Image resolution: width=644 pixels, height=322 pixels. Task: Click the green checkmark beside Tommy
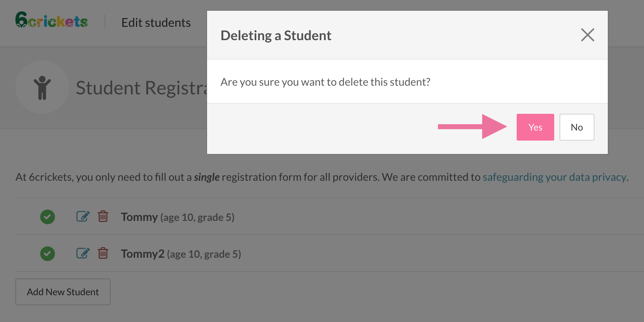[48, 217]
